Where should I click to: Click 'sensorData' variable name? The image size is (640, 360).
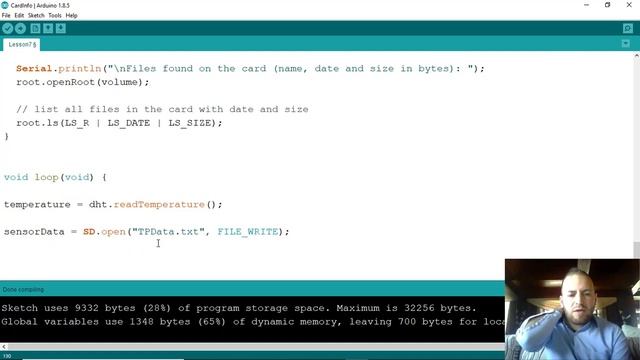pyautogui.click(x=34, y=232)
